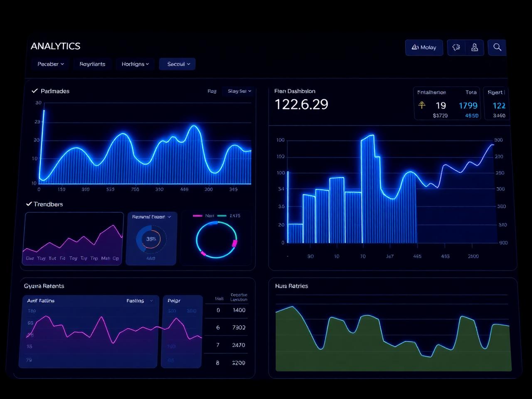Click the Gyara Ratents section title

click(44, 286)
